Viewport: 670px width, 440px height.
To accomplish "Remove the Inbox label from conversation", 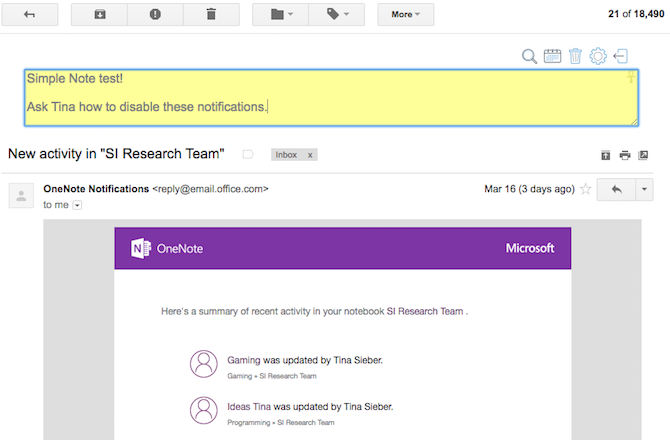I will [310, 155].
